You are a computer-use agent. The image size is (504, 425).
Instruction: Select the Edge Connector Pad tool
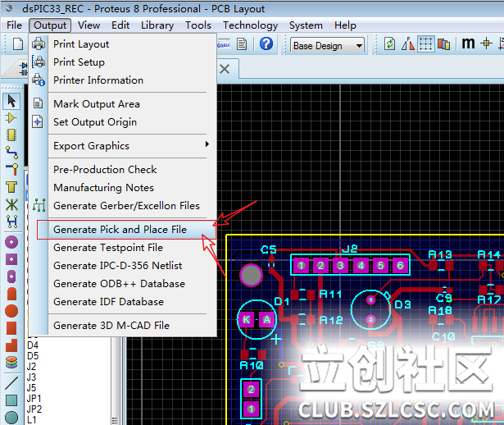click(11, 294)
